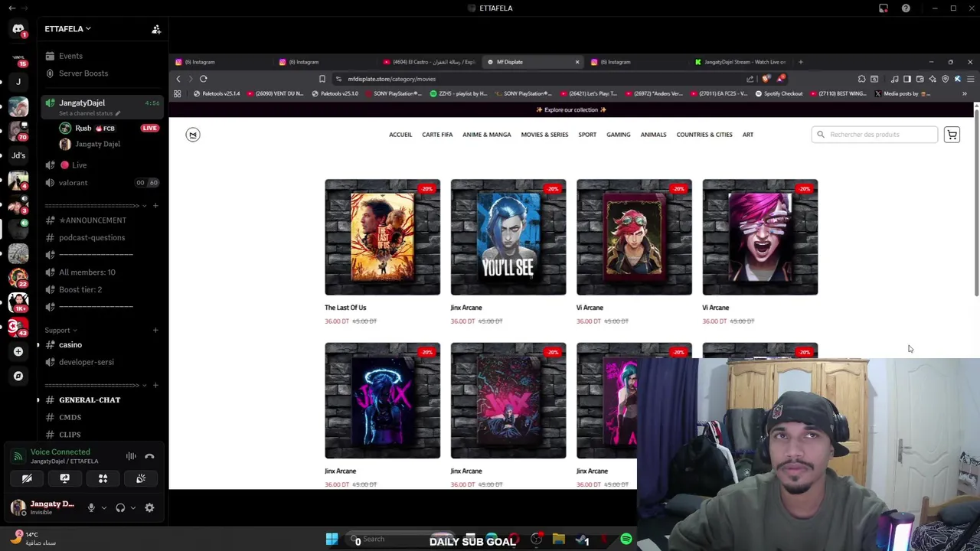Open Discord direct messages home icon
This screenshot has height=551, width=980.
(x=18, y=30)
